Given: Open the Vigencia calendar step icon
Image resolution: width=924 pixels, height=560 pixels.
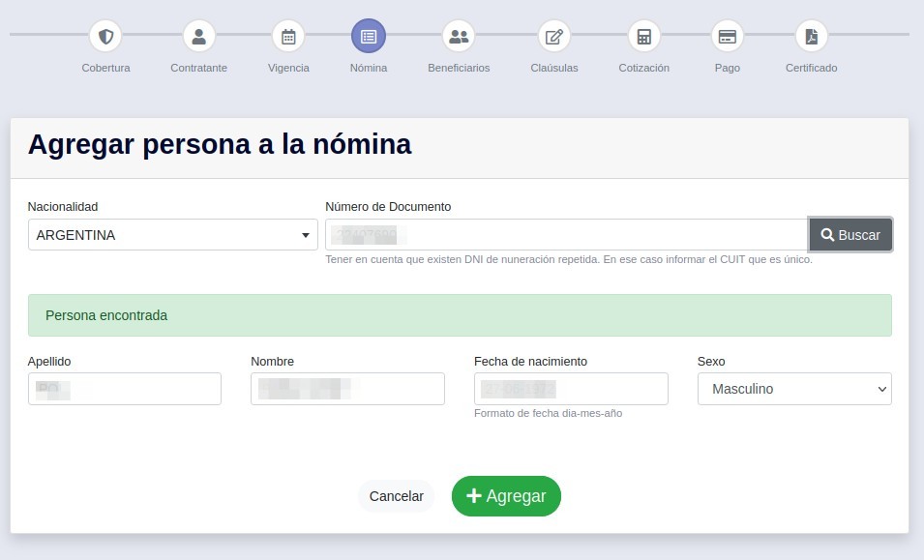Looking at the screenshot, I should 288,37.
